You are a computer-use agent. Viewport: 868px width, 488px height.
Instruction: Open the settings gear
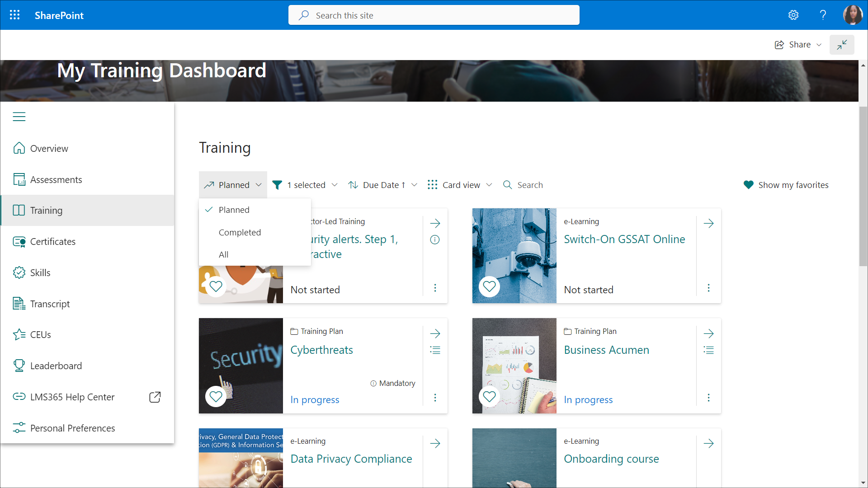793,15
